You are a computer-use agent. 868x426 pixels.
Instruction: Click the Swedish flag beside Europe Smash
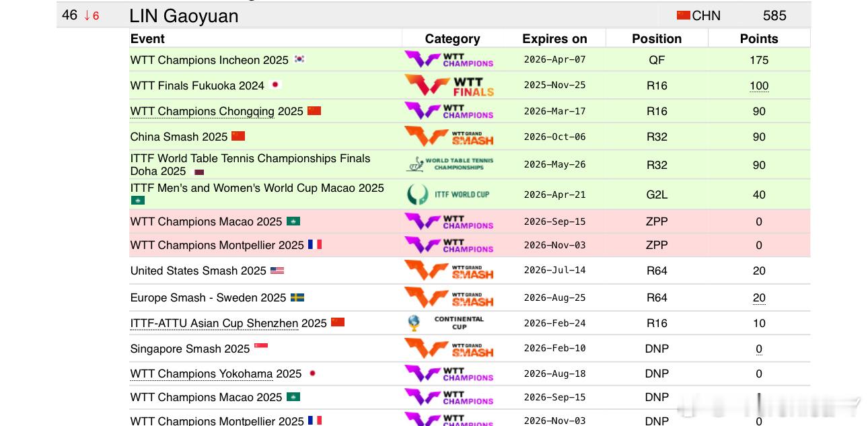(297, 297)
